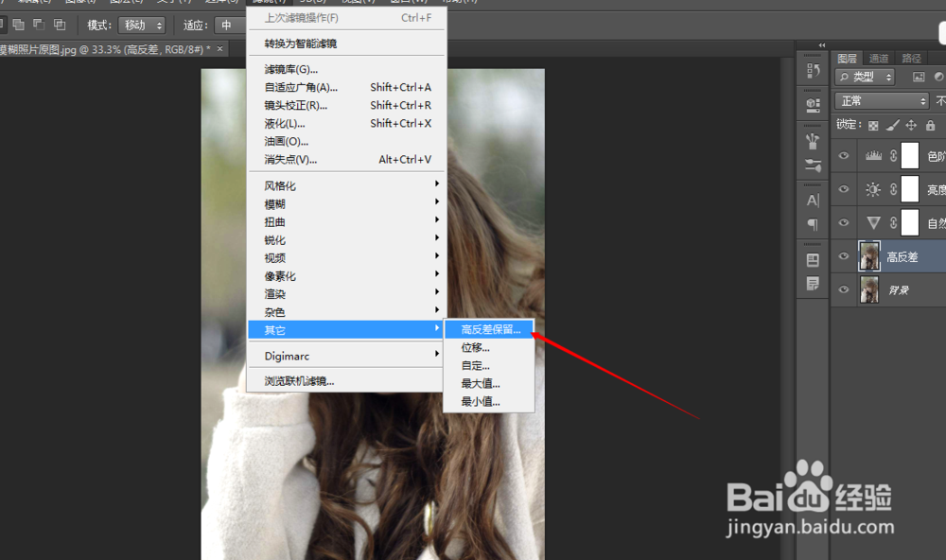Image resolution: width=946 pixels, height=560 pixels.
Task: Open the Character panel icon
Action: tap(813, 200)
